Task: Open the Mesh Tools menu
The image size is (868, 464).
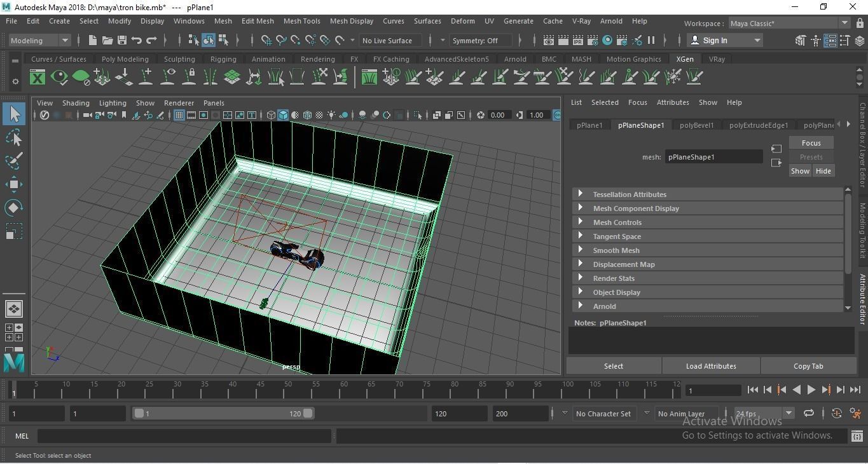Action: pos(301,21)
